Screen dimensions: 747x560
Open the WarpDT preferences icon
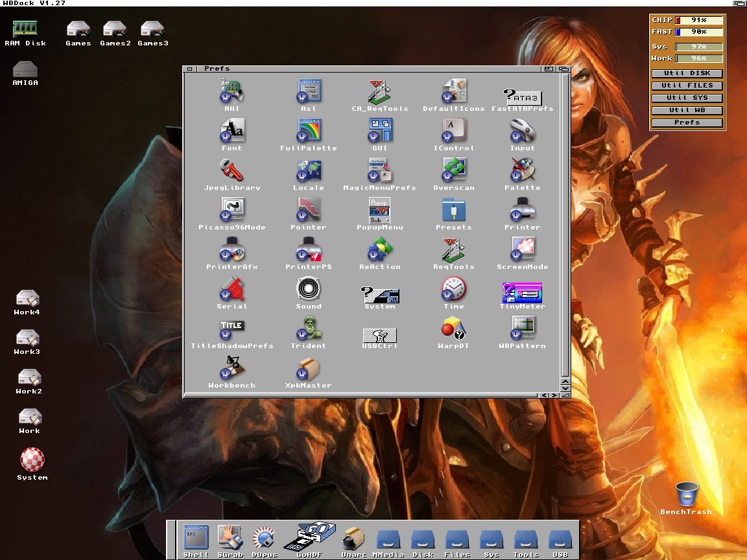[x=453, y=329]
